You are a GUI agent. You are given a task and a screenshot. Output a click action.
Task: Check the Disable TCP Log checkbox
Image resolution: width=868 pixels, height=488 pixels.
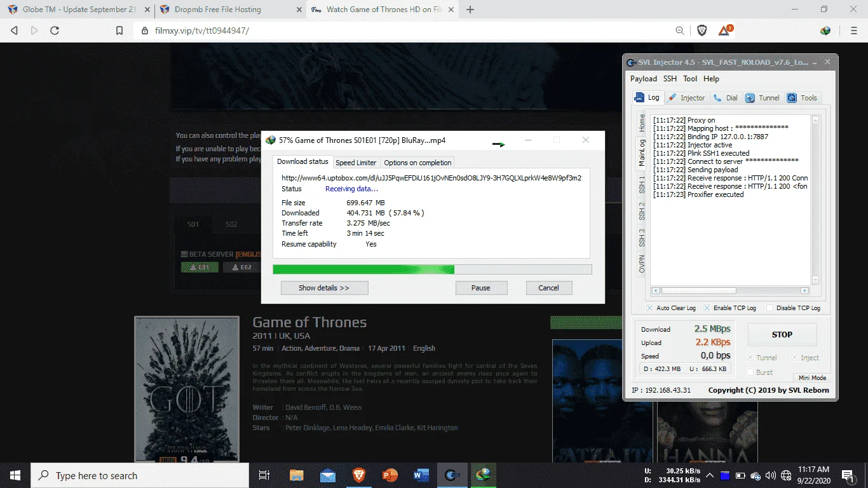coord(770,308)
